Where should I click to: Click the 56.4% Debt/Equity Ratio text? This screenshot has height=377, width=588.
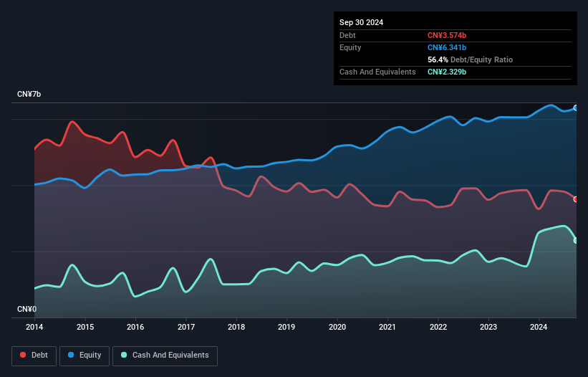coord(470,59)
